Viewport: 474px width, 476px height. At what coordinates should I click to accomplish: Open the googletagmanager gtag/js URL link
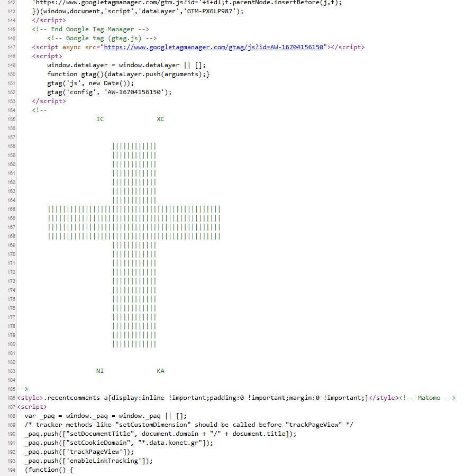pos(214,47)
